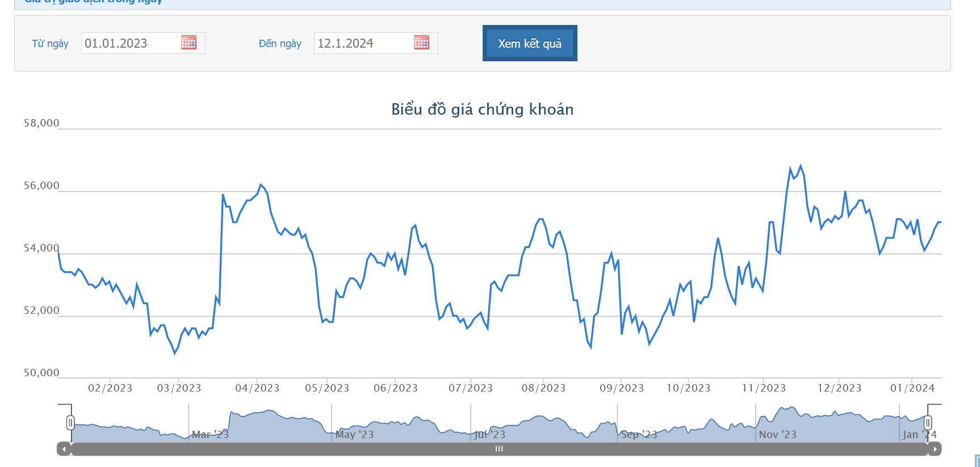Open the calendar picker for Từ ngày
This screenshot has width=980, height=467.
[189, 43]
